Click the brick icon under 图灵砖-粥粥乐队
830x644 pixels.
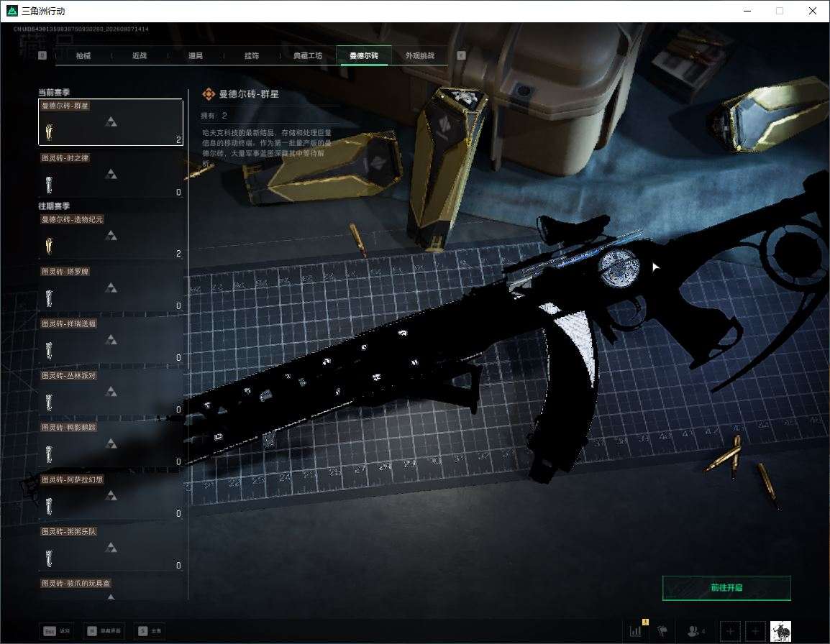49,558
